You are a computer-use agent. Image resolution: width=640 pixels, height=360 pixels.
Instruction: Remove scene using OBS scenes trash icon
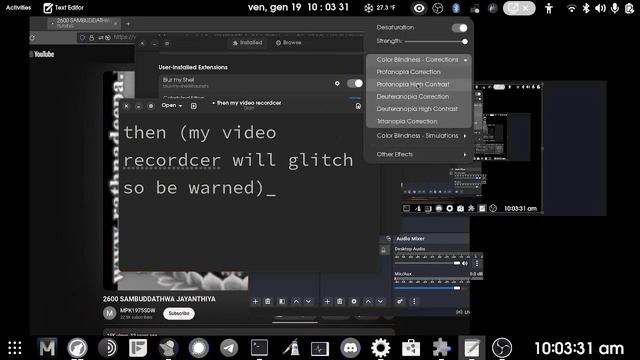tap(268, 301)
